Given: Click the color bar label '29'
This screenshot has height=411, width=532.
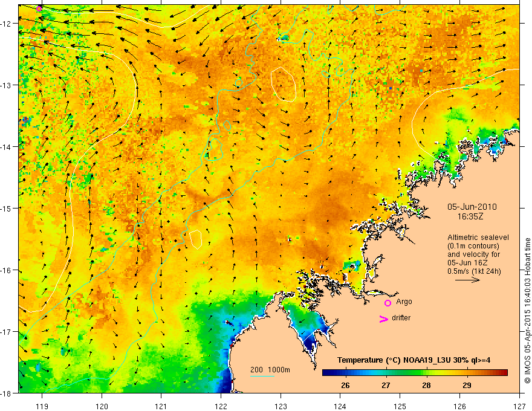Looking at the screenshot, I should (467, 386).
